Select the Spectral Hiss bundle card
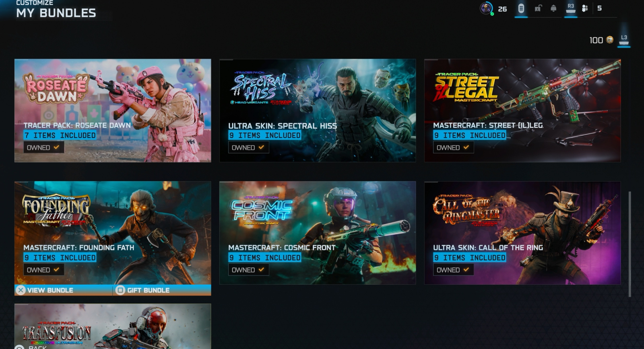The image size is (644, 349). pyautogui.click(x=318, y=111)
